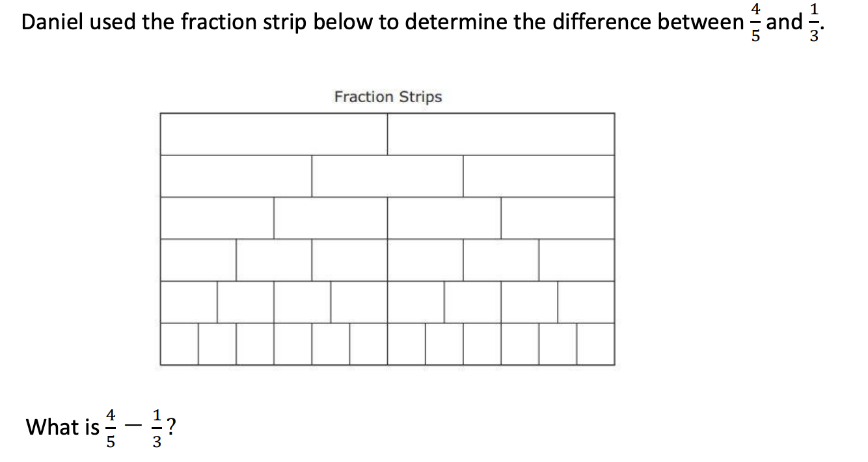
Task: Click the 1/3 fraction in the top sentence
Action: 814,23
